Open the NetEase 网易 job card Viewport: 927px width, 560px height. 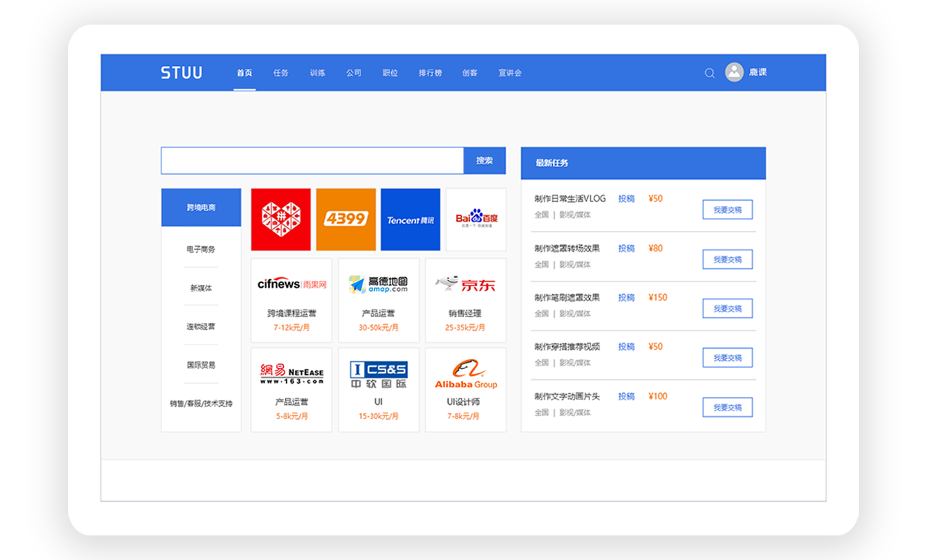(x=291, y=389)
